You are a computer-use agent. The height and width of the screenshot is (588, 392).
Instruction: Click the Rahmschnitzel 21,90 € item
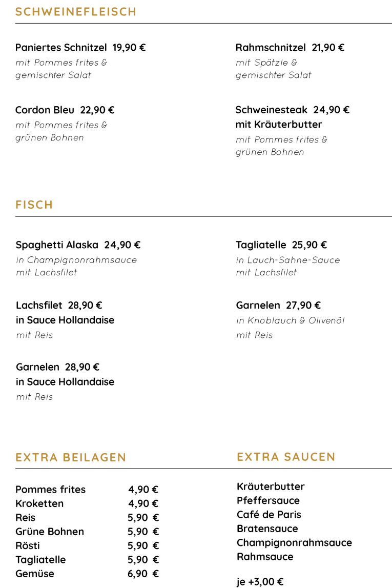pyautogui.click(x=290, y=48)
